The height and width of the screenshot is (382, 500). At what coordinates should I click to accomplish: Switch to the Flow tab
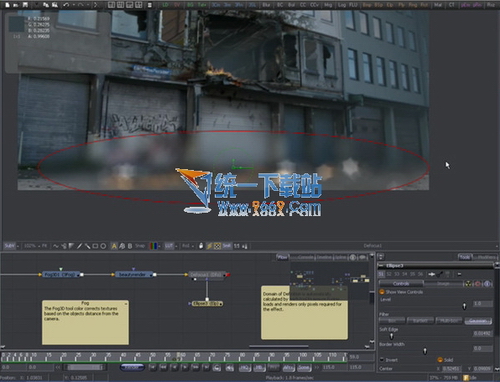(282, 257)
